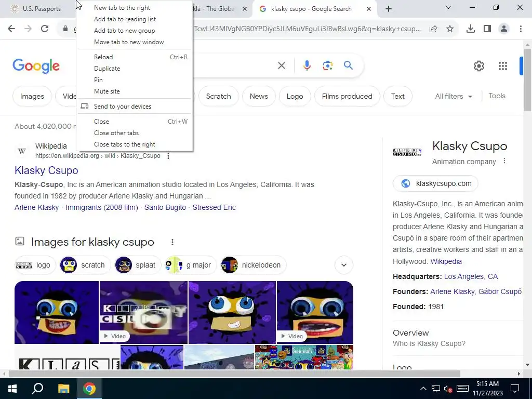
Task: Choose New tab to the right
Action: (x=135, y=8)
